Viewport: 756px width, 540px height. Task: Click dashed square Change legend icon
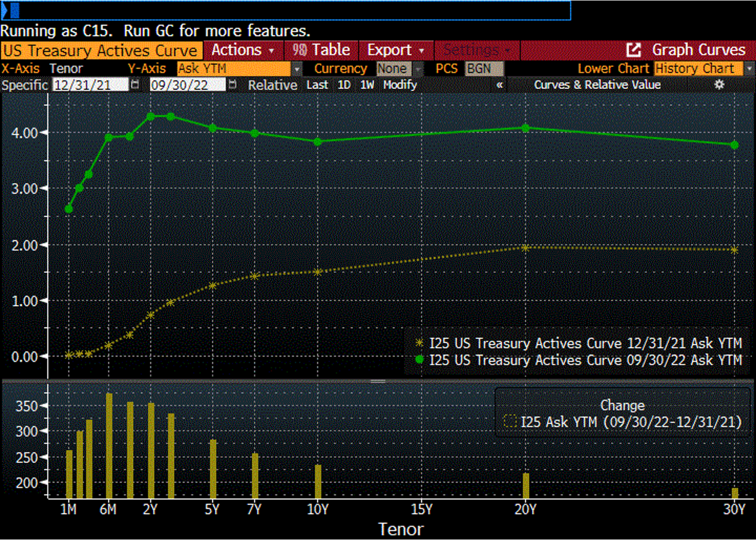point(510,421)
